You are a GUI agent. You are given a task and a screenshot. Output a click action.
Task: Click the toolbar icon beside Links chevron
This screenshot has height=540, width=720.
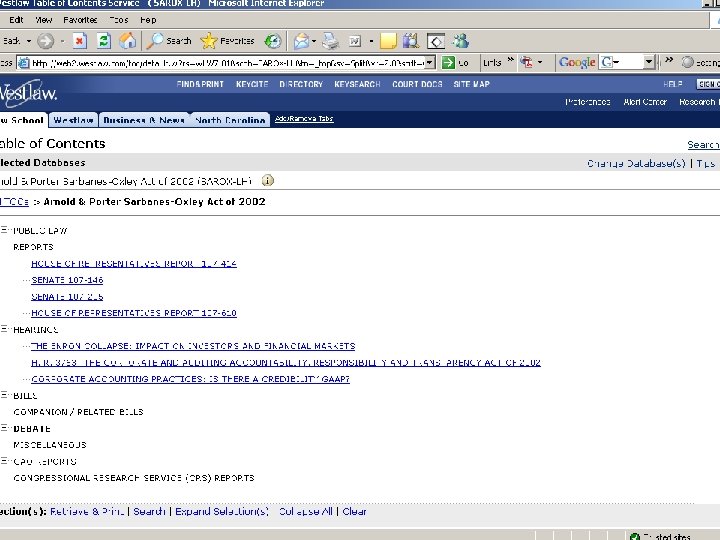tap(526, 62)
